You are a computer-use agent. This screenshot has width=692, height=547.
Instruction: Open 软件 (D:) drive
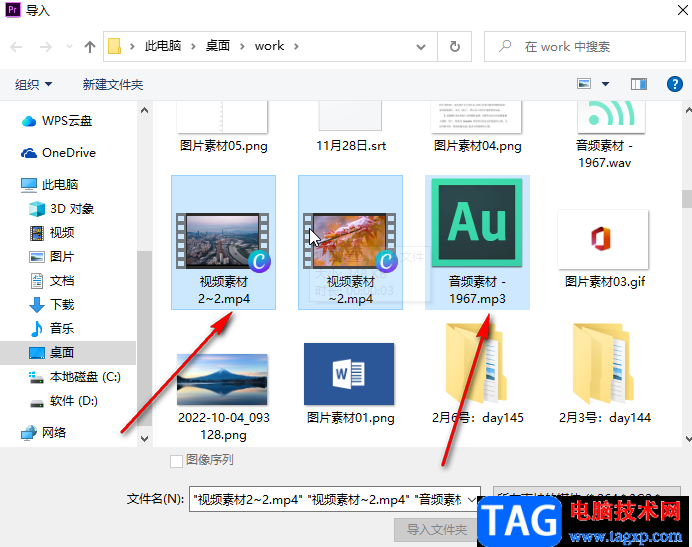(63, 400)
